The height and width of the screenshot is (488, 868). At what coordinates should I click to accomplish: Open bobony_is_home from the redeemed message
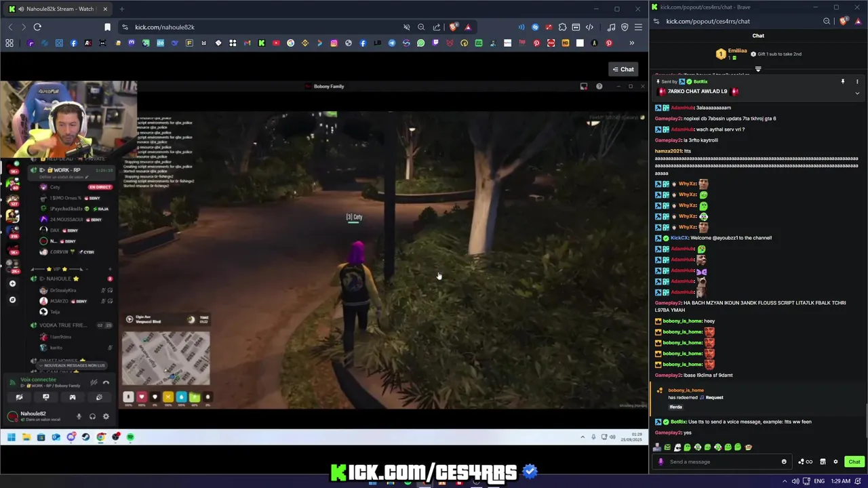click(686, 390)
